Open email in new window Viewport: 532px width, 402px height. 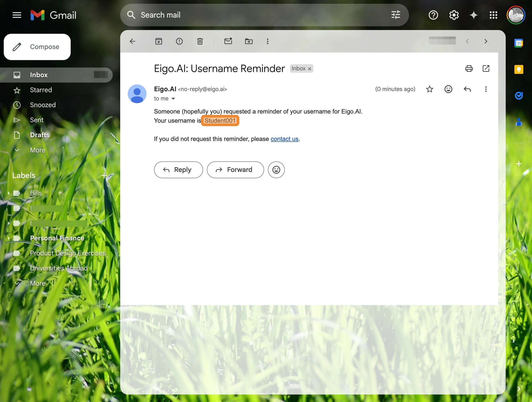(486, 68)
